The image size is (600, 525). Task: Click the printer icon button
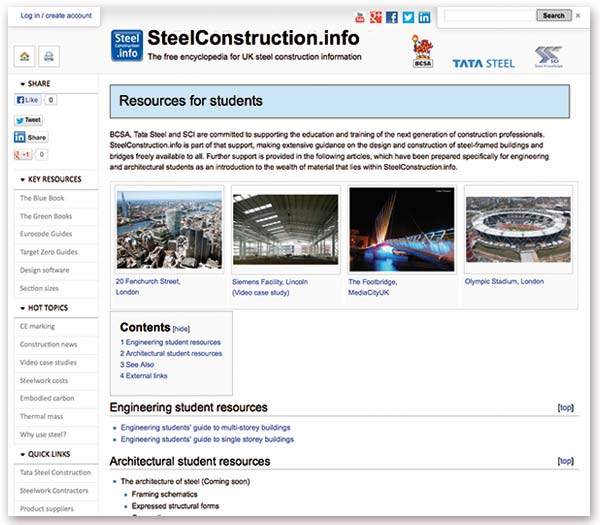tap(49, 56)
